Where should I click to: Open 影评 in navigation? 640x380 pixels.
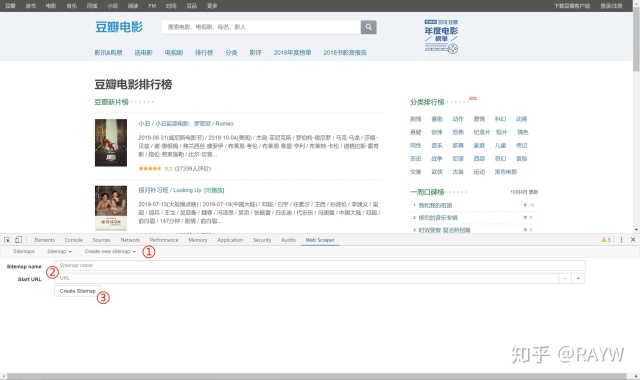coord(256,53)
